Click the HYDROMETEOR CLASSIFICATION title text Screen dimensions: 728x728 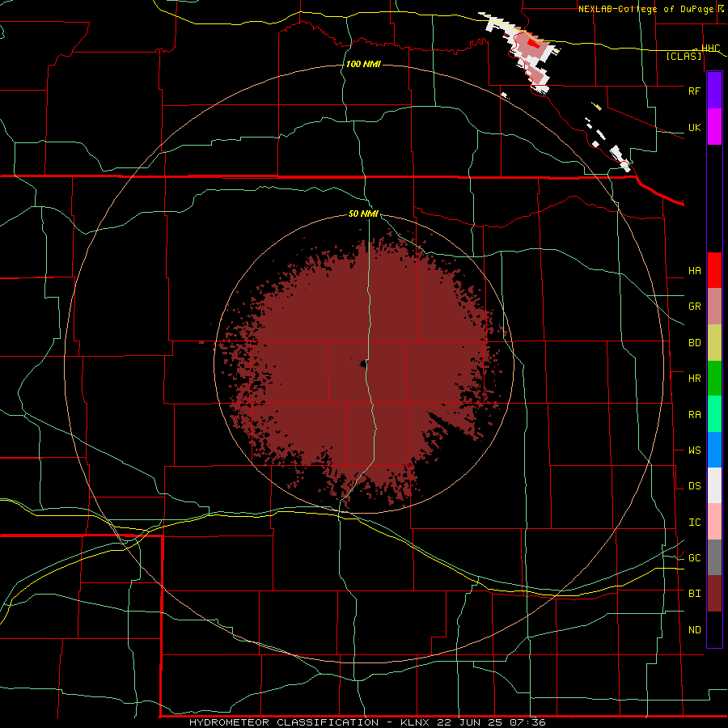[284, 722]
